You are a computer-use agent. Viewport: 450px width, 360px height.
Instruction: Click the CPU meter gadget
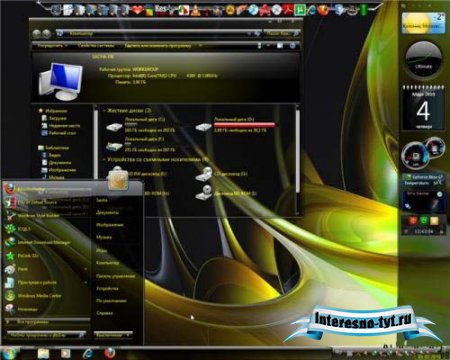tap(423, 154)
